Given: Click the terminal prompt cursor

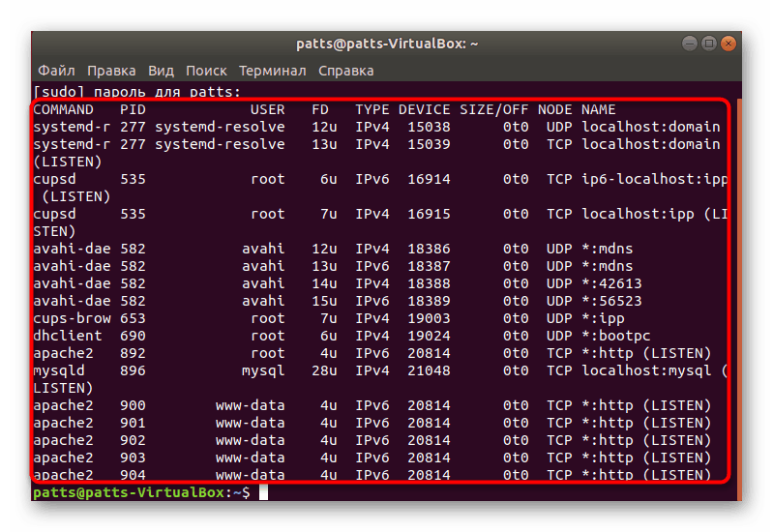Looking at the screenshot, I should click(x=264, y=491).
